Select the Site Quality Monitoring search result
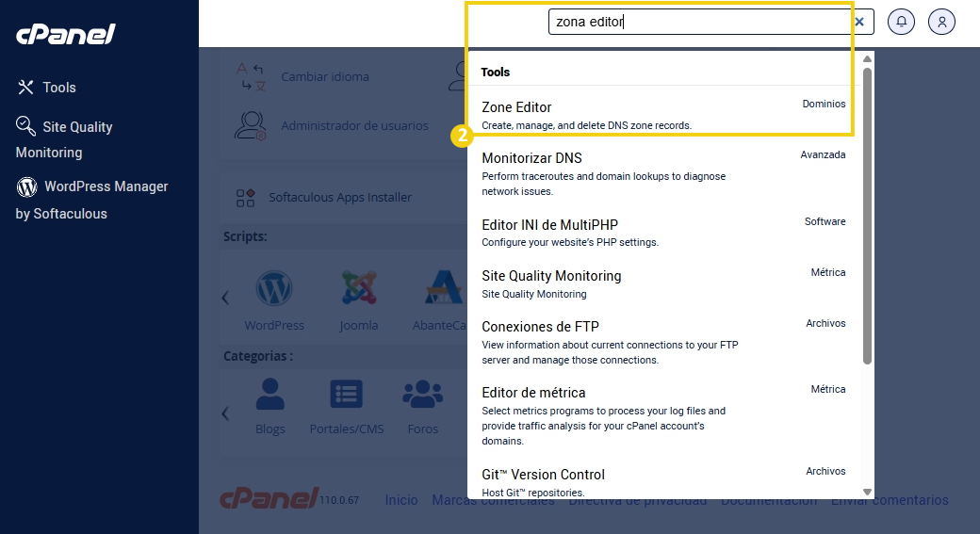 click(663, 284)
